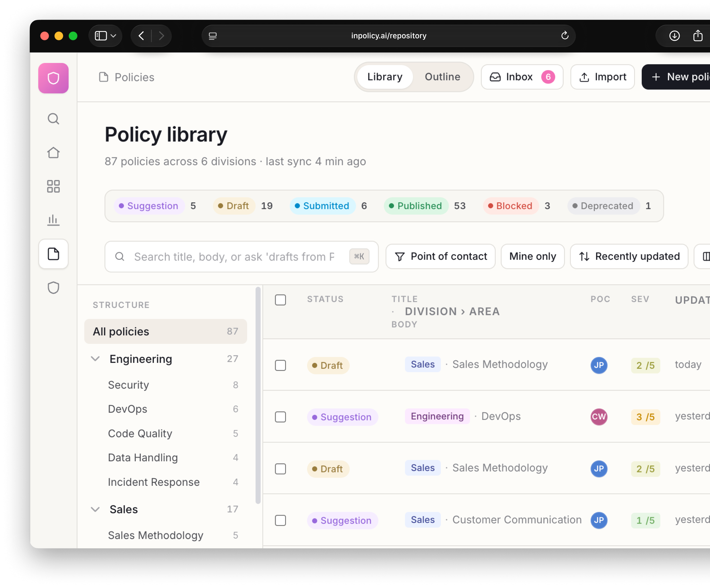Check the Customer Communication suggestion row
This screenshot has width=710, height=588.
point(280,520)
